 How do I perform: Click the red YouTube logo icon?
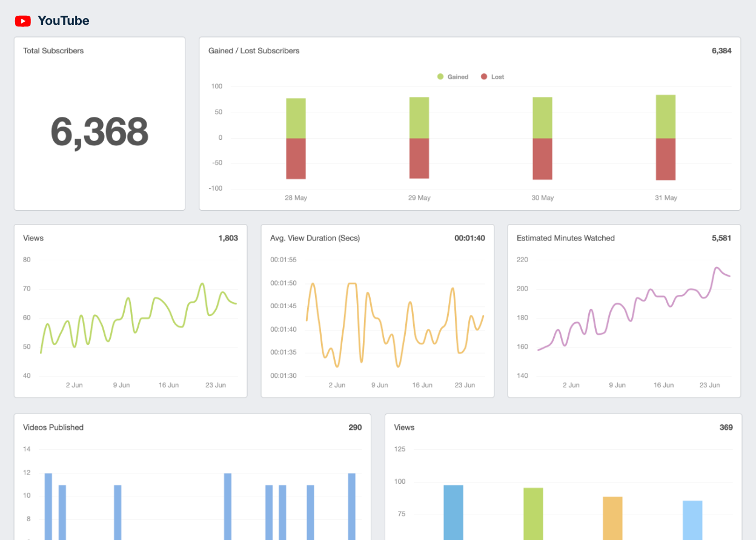[23, 21]
